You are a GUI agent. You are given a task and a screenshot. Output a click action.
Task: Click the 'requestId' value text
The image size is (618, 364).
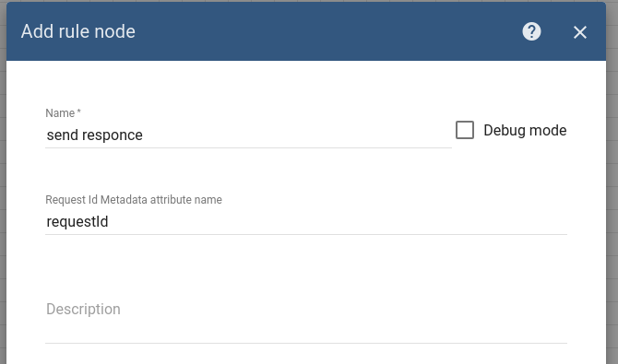point(77,222)
